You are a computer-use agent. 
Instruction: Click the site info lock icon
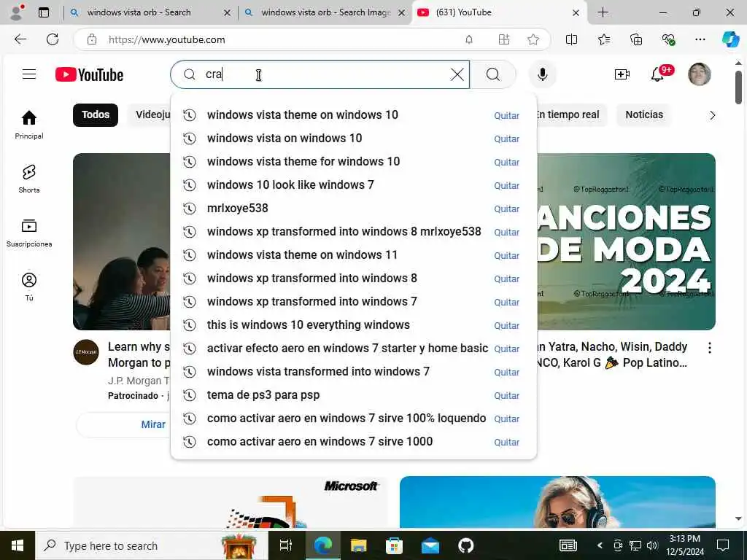92,39
